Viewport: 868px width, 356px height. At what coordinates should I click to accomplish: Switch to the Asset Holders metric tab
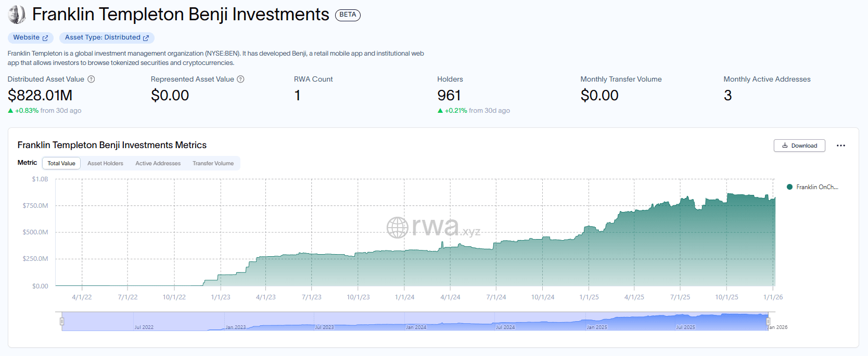105,163
